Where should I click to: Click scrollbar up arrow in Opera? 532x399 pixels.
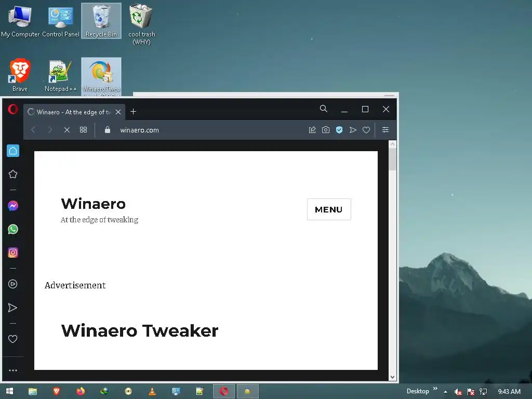point(393,144)
